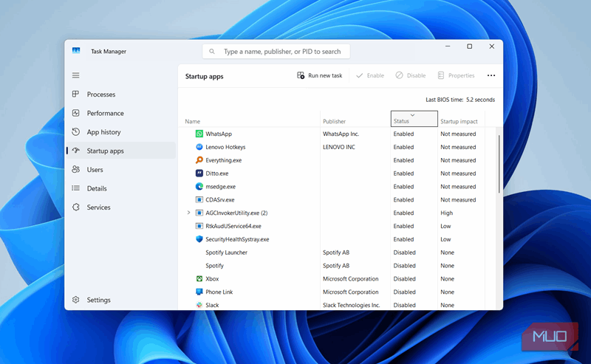Viewport: 591px width, 364px height.
Task: Click the hamburger navigation menu icon
Action: tap(75, 75)
